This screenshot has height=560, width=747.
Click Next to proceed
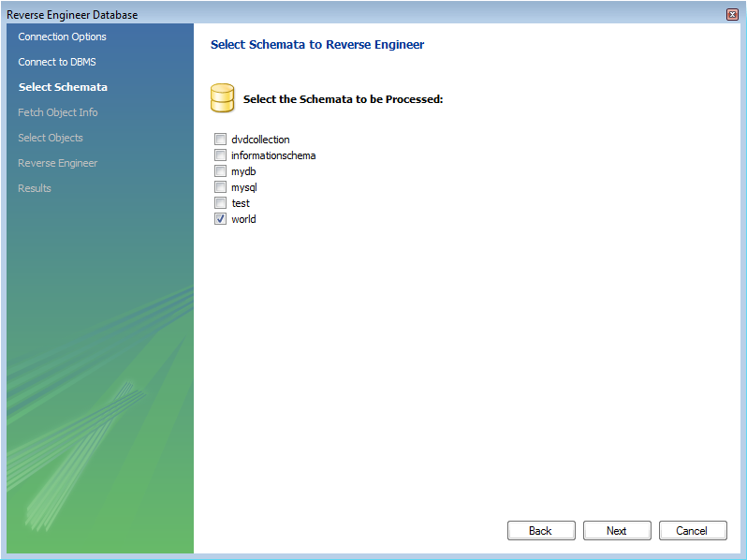(x=617, y=530)
